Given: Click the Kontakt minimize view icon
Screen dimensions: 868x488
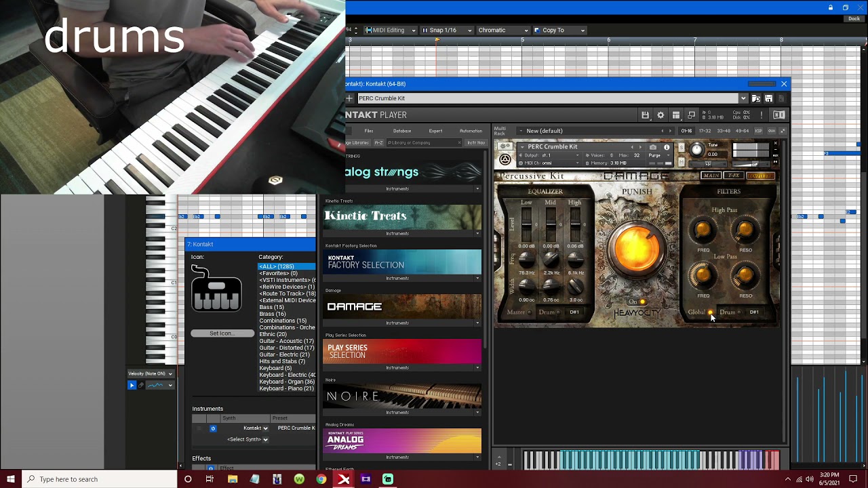Looking at the screenshot, I should click(691, 115).
